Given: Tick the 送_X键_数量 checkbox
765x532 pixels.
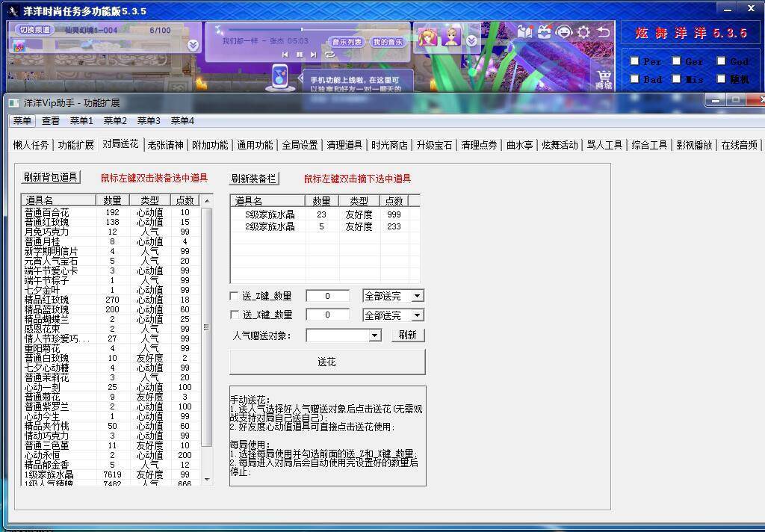Looking at the screenshot, I should click(234, 315).
